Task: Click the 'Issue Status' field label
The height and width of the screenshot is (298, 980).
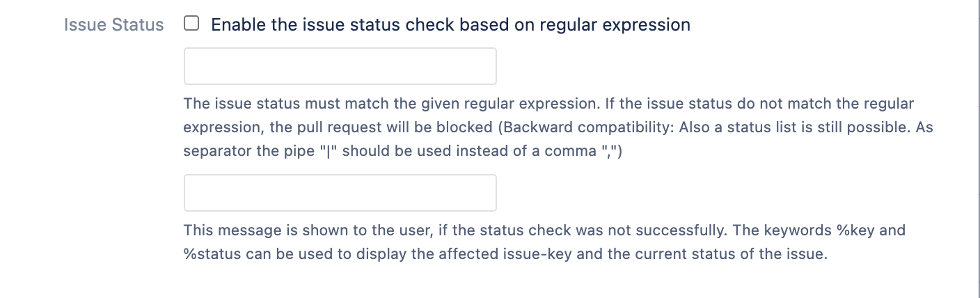Action: 113,25
